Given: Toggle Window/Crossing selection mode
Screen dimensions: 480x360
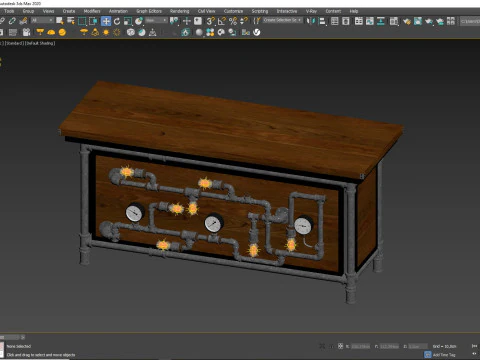Looking at the screenshot, I should [x=93, y=21].
